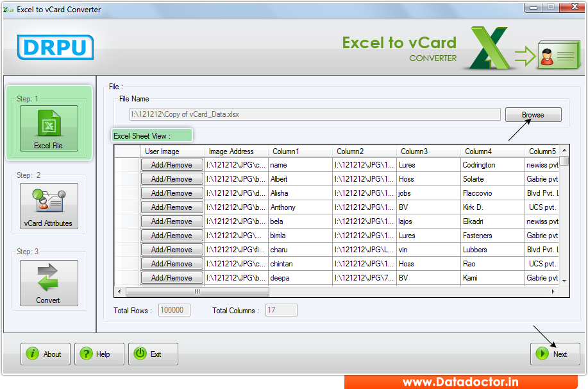Viewport: 588px width, 389px height.
Task: Click Add/Remove in the 'chintan' row
Action: [172, 264]
